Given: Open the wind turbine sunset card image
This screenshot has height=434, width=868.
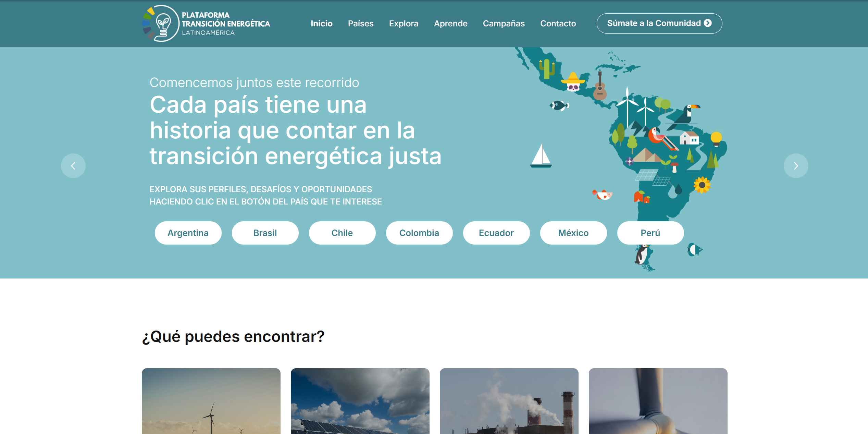Looking at the screenshot, I should point(211,401).
